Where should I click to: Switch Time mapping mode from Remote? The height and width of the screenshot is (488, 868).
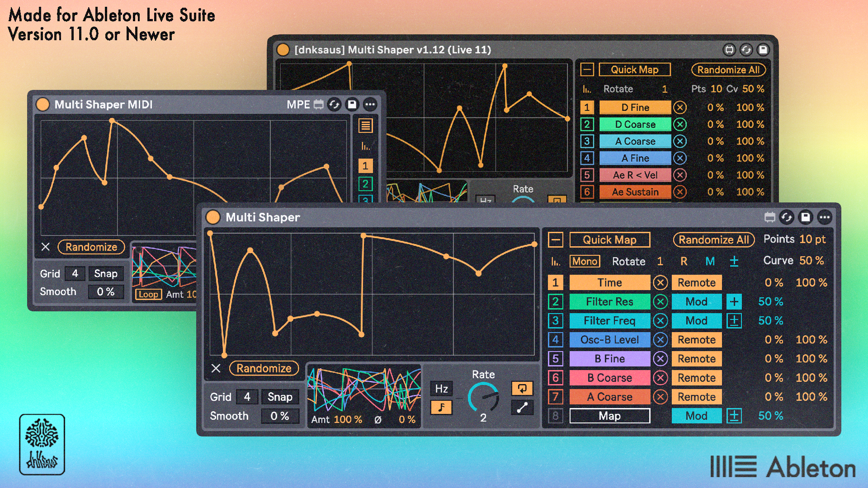(x=696, y=283)
